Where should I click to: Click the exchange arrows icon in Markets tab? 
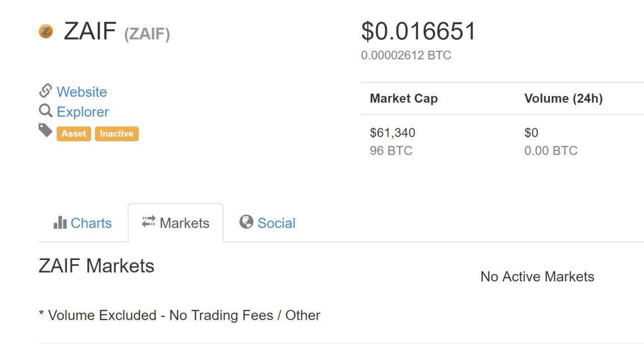pyautogui.click(x=148, y=222)
